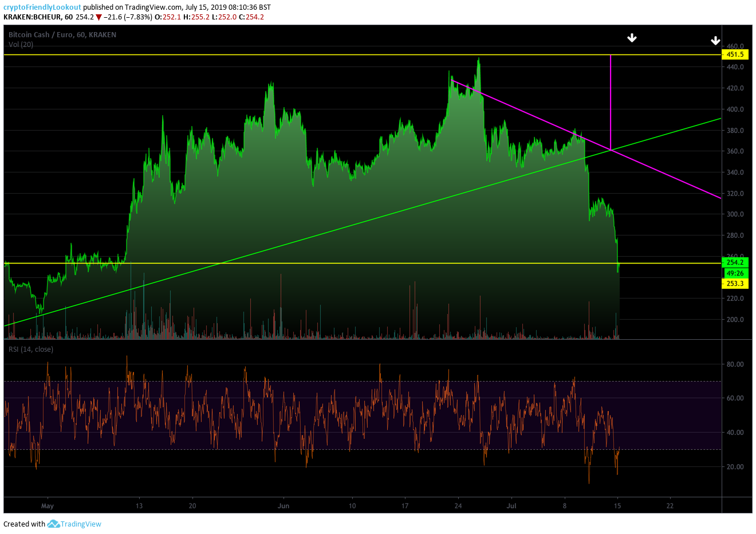Click the 49:26 countdown timer label
This screenshot has height=534, width=756.
(x=735, y=273)
